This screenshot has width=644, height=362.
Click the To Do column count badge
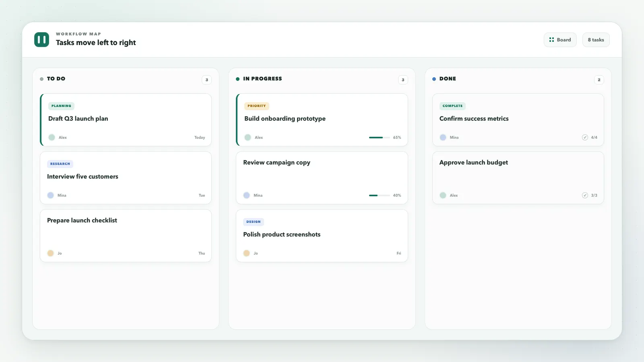[206, 80]
